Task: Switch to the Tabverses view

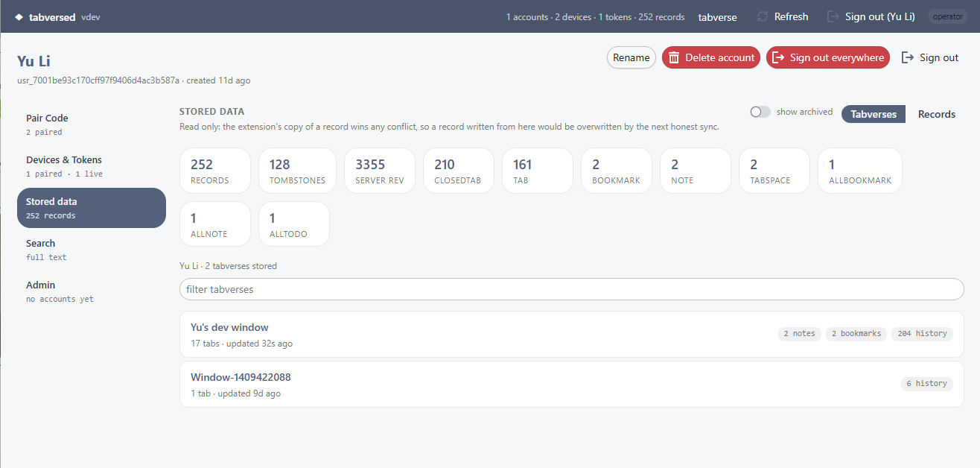Action: click(874, 114)
